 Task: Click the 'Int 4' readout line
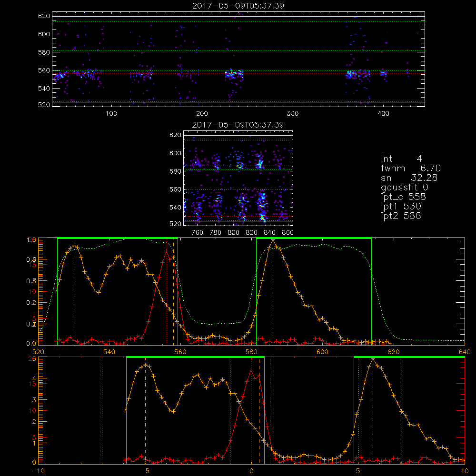coord(401,159)
